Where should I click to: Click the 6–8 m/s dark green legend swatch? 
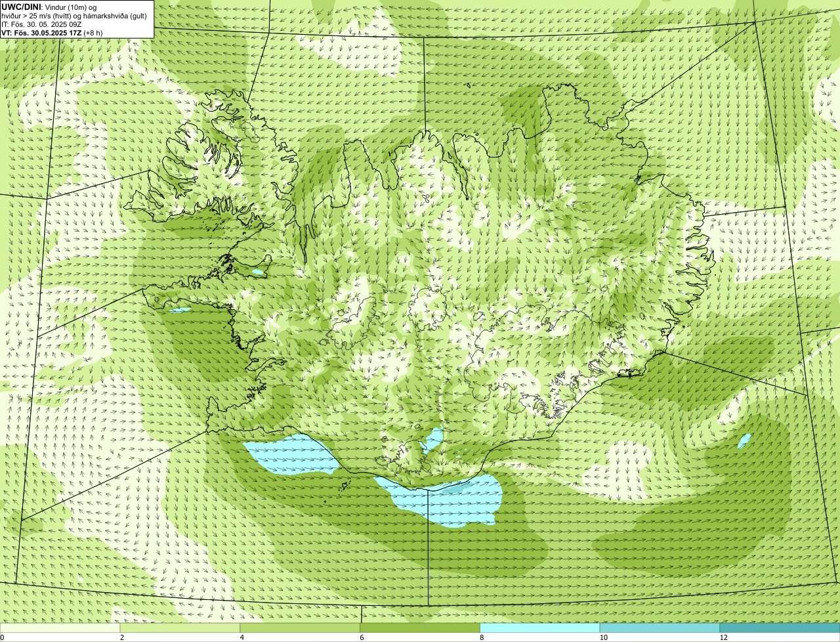[420, 628]
